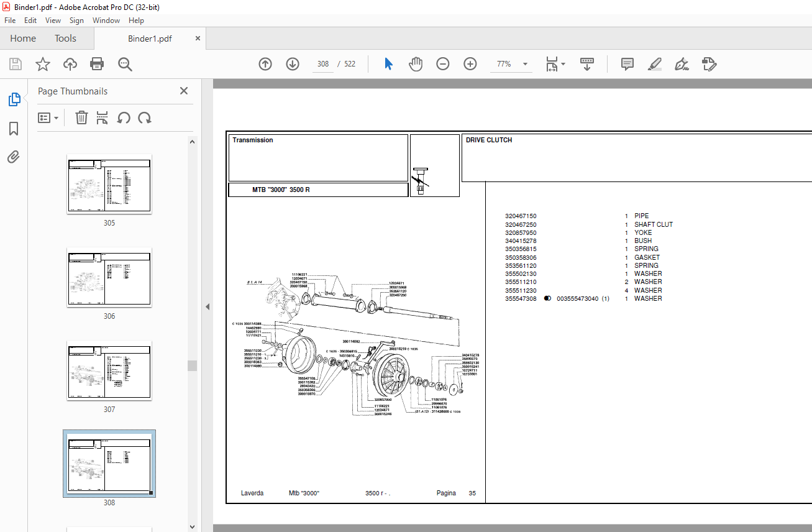The width and height of the screenshot is (812, 532).
Task: Switch to the Home tab
Action: tap(23, 38)
